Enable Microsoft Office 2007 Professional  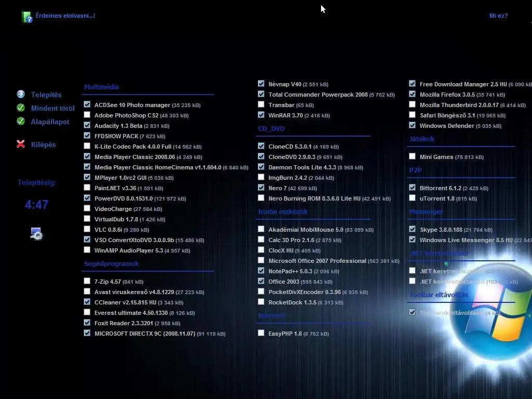[261, 260]
